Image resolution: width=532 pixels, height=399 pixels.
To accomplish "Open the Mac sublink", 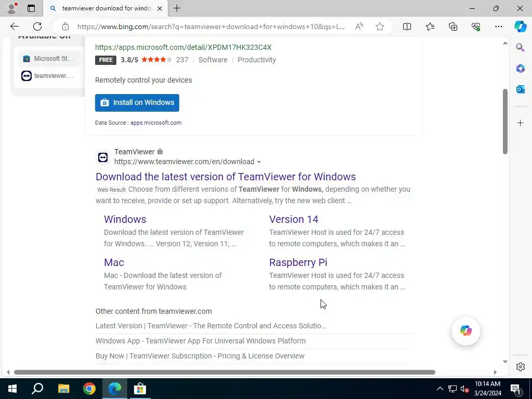I will click(x=114, y=262).
